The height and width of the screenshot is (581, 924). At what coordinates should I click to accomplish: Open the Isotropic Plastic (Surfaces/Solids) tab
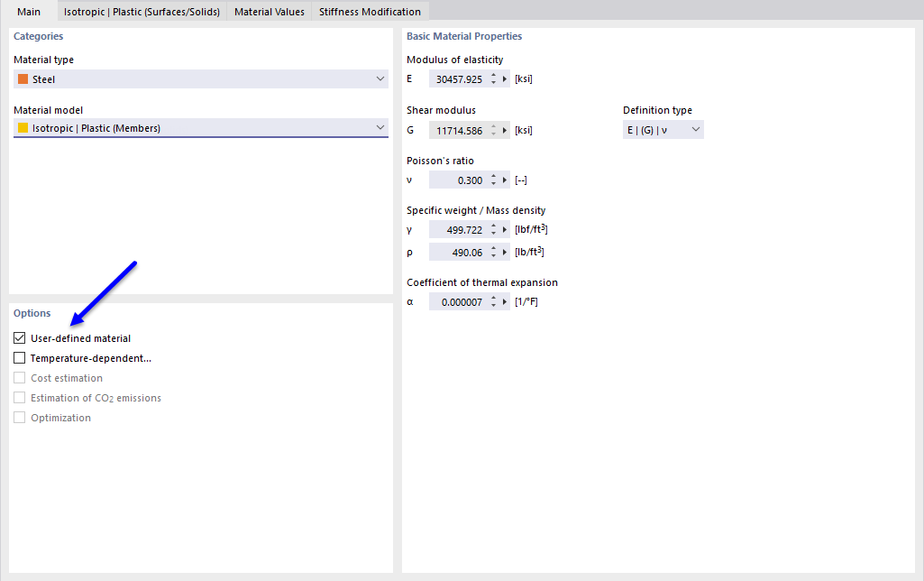(141, 11)
